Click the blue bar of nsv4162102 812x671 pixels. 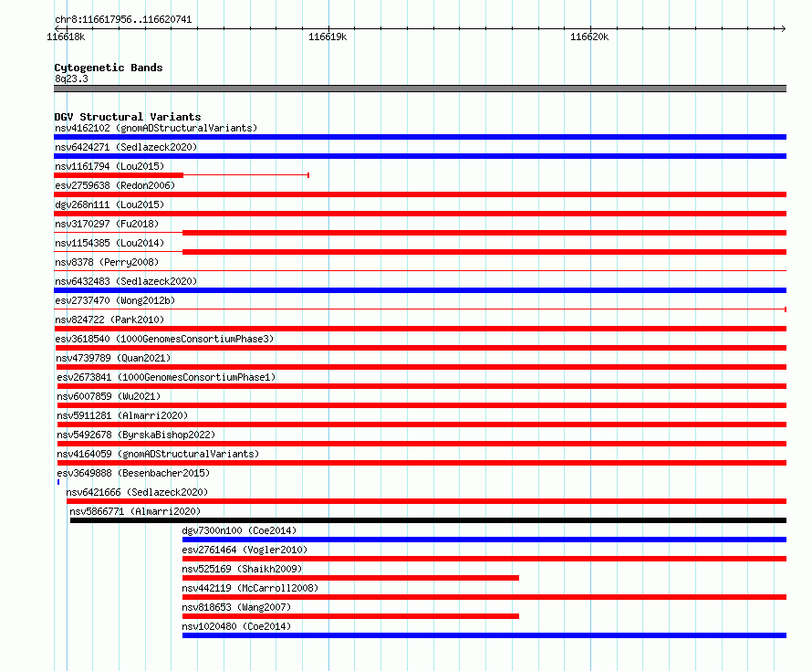[420, 137]
